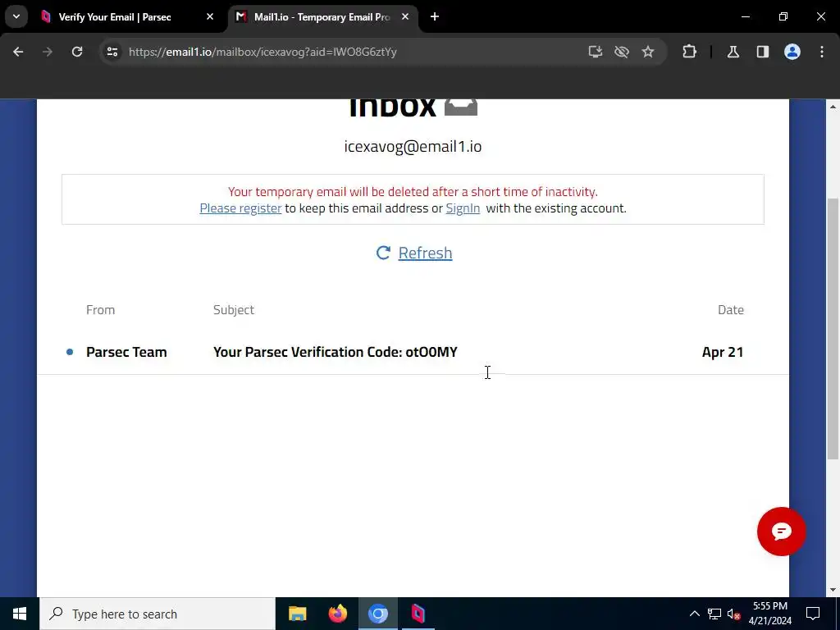Open the Chrome profile avatar
Viewport: 840px width, 630px height.
[x=792, y=52]
